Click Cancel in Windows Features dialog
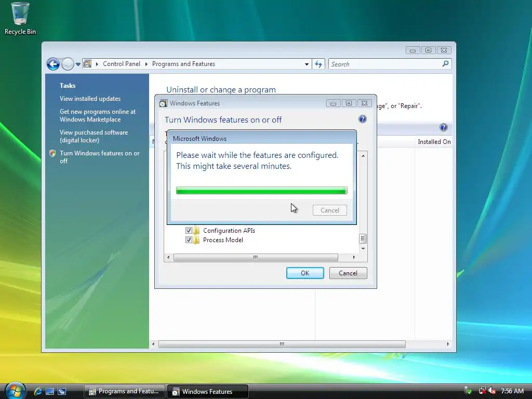 [348, 273]
